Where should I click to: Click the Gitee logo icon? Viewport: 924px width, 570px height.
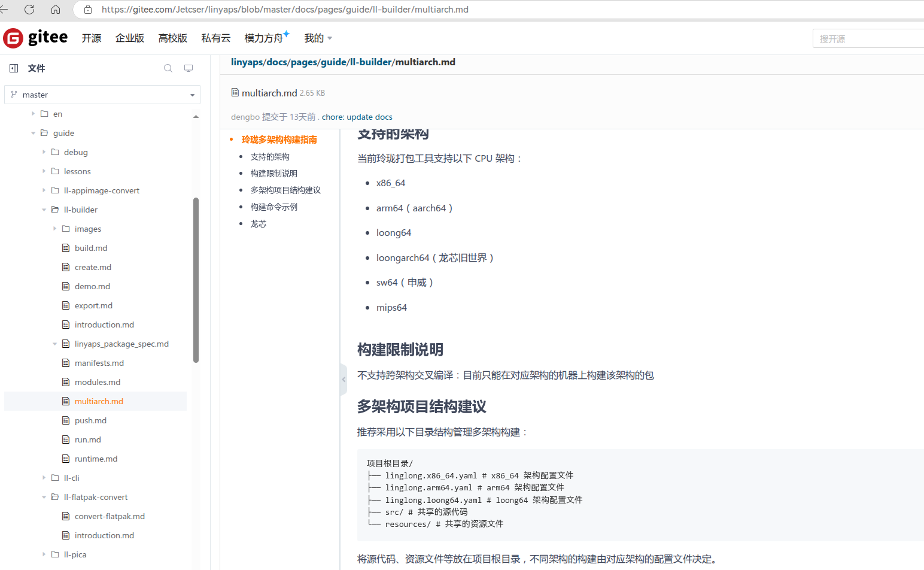[13, 38]
